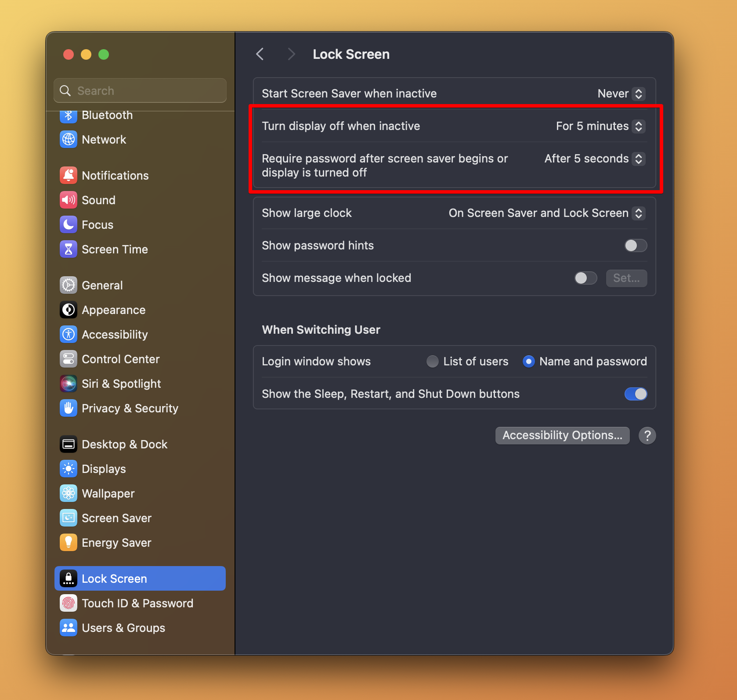The image size is (737, 700).
Task: Select the Appearance sidebar icon
Action: (x=69, y=310)
